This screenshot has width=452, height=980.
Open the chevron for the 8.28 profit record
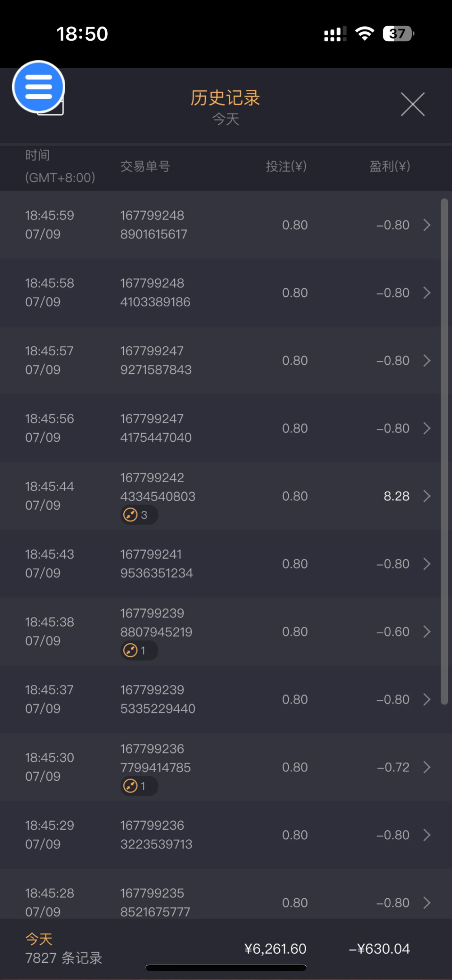[x=427, y=496]
